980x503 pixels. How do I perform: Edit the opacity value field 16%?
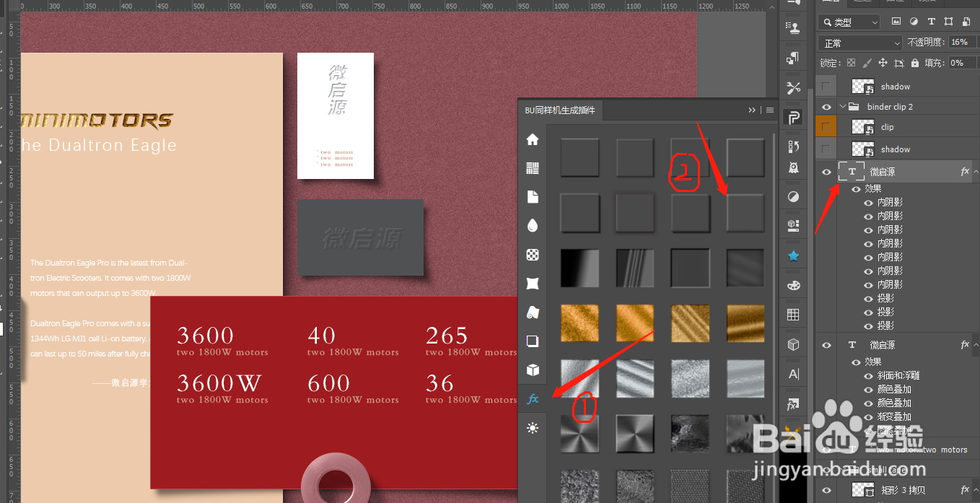click(963, 43)
